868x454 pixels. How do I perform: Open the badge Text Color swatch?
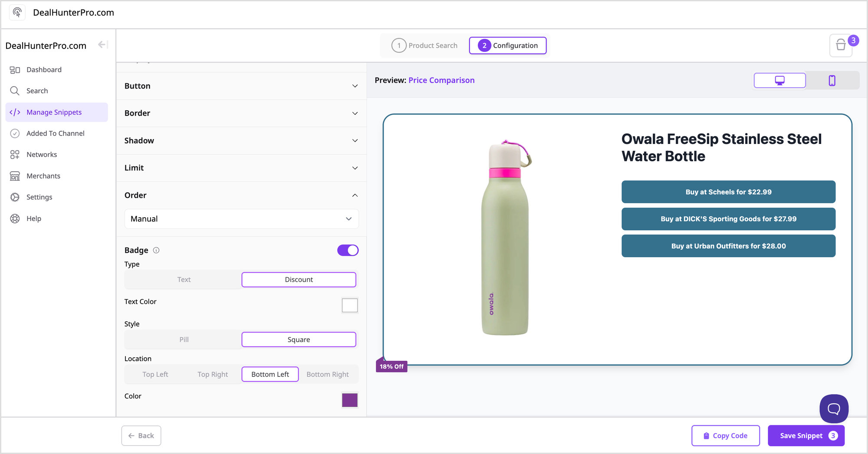349,305
